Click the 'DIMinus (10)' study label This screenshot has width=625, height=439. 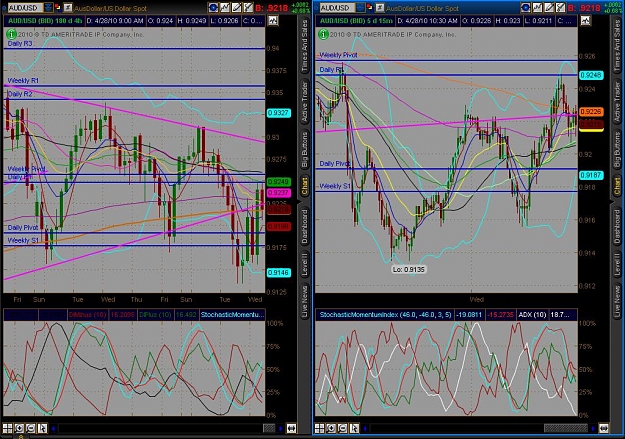click(x=87, y=315)
